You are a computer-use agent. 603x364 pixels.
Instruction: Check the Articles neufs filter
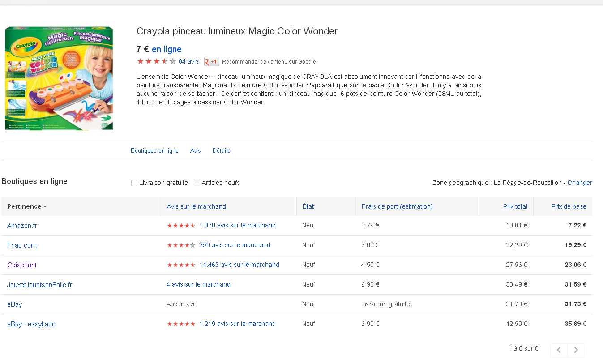197,183
